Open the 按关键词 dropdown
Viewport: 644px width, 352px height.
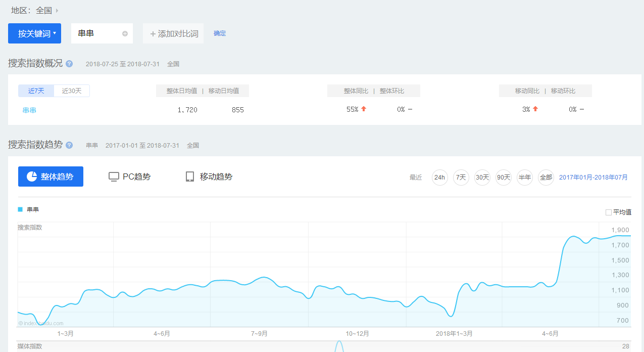point(34,34)
